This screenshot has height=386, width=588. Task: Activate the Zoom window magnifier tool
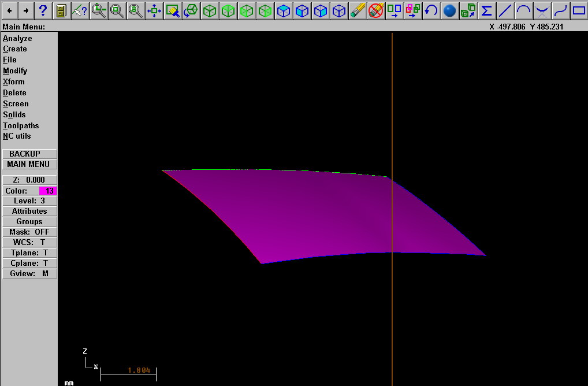pos(99,11)
